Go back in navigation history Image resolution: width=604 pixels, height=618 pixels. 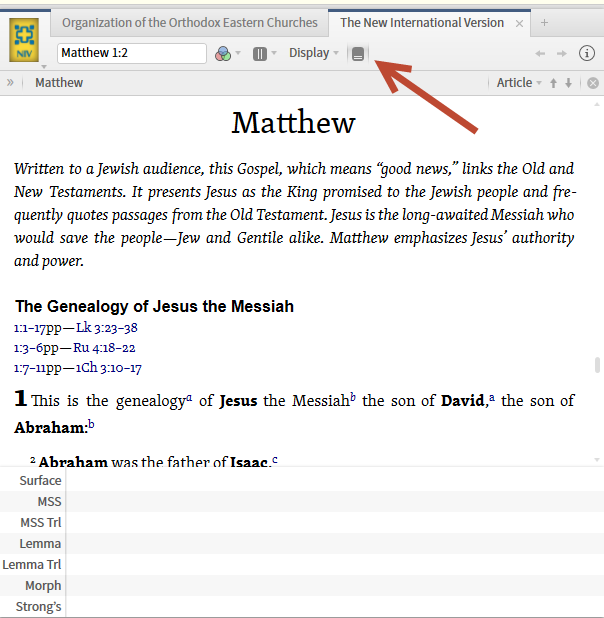(540, 53)
